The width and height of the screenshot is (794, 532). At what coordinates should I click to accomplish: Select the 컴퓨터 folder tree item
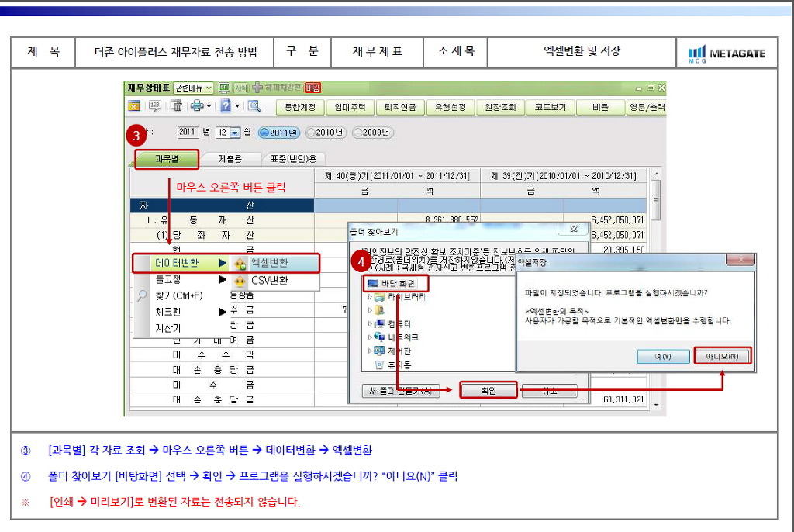393,323
